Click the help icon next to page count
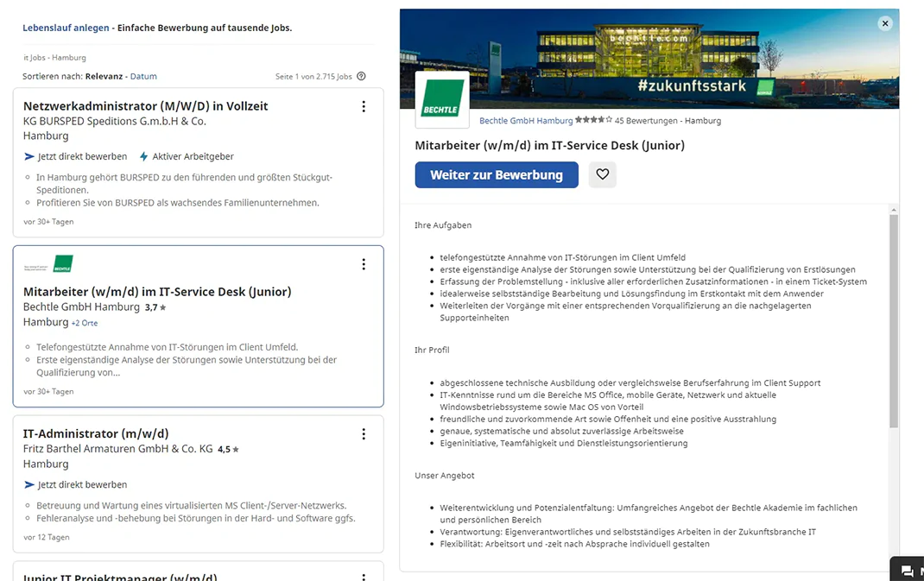924x581 pixels. coord(361,76)
